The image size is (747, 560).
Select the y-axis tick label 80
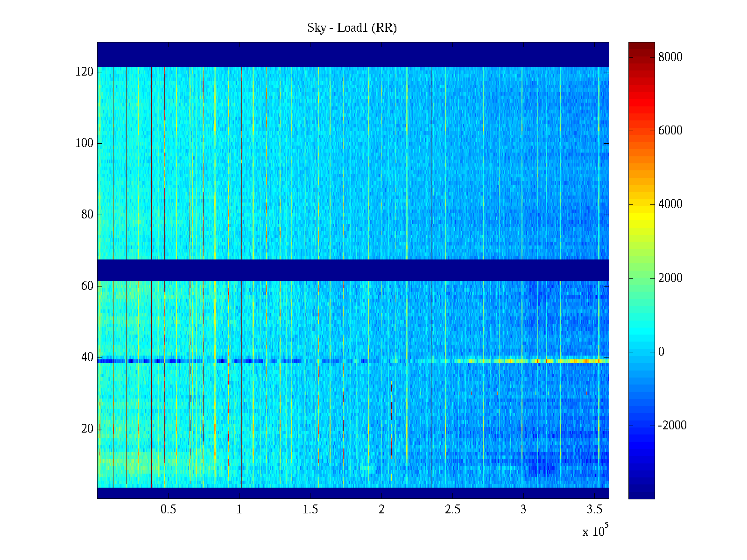coord(87,215)
